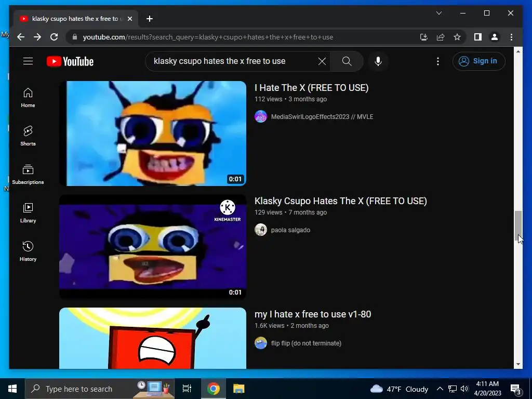Viewport: 532px width, 399px height.
Task: Click Chrome icon on the taskbar
Action: [214, 389]
